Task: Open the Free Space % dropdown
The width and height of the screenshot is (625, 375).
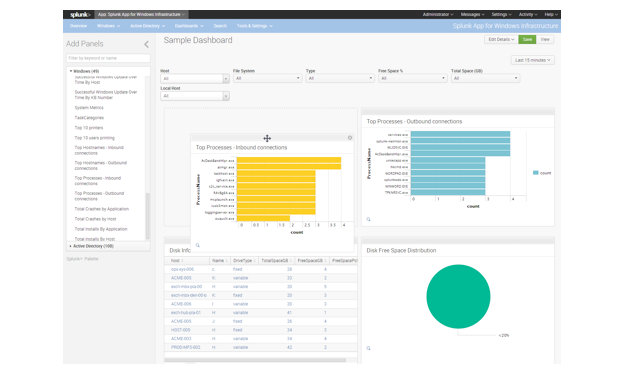Action: pos(412,78)
